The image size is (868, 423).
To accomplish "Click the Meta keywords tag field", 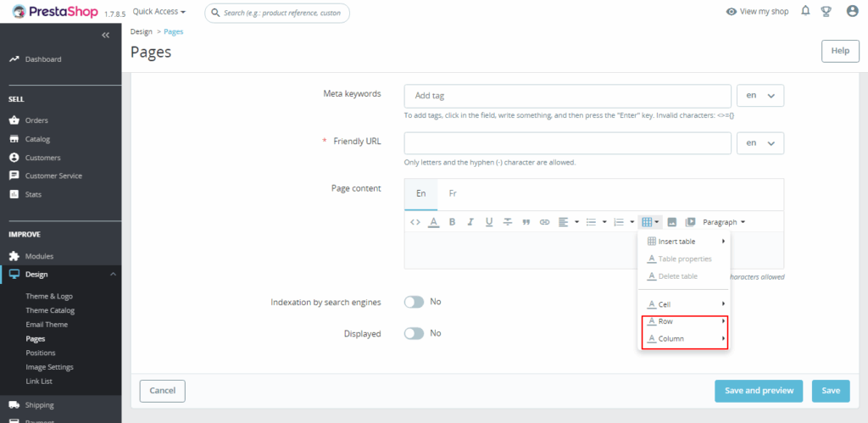I will [x=567, y=96].
